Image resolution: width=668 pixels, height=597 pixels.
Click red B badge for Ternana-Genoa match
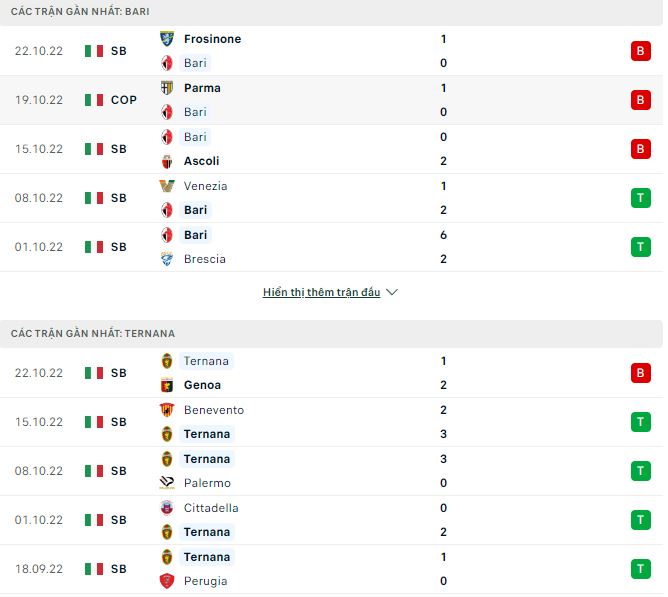[640, 373]
